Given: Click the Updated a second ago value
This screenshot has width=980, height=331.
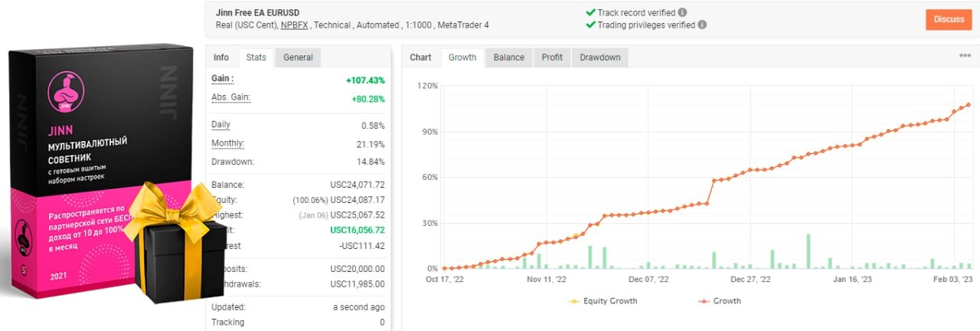Looking at the screenshot, I should point(358,306).
